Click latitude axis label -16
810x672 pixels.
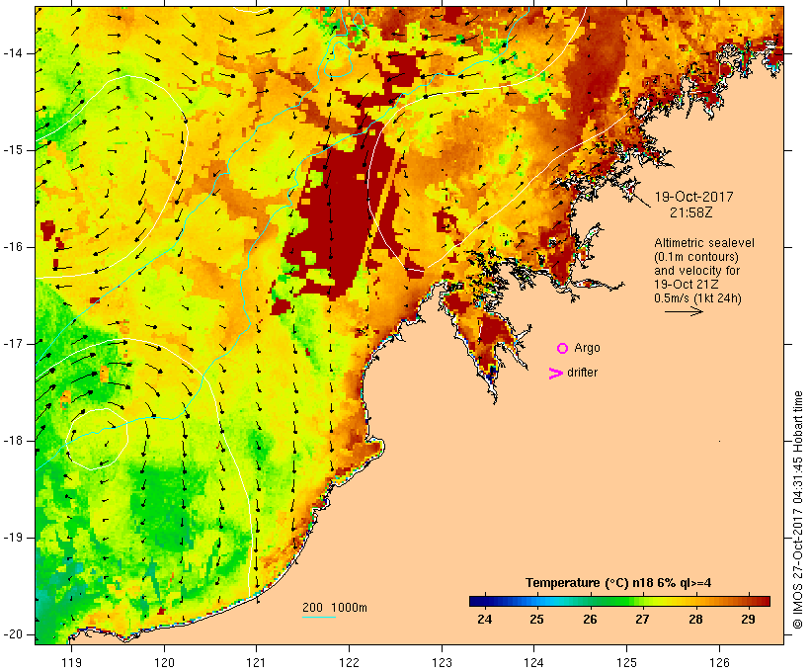13,247
